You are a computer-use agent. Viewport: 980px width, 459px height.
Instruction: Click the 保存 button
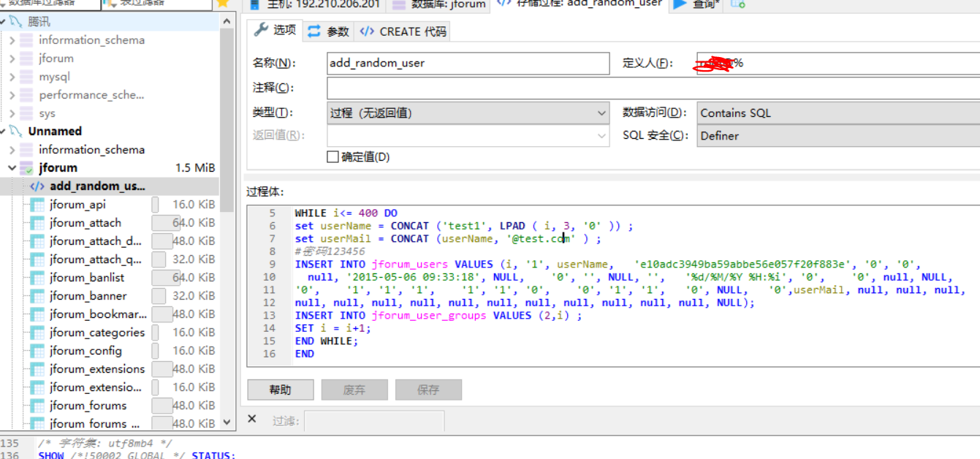(428, 390)
